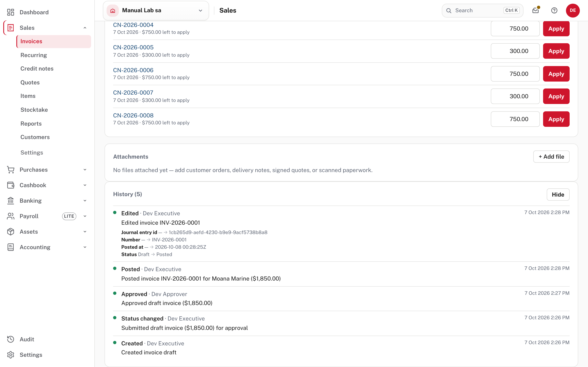The width and height of the screenshot is (588, 367).
Task: Click the Add file button
Action: [551, 157]
